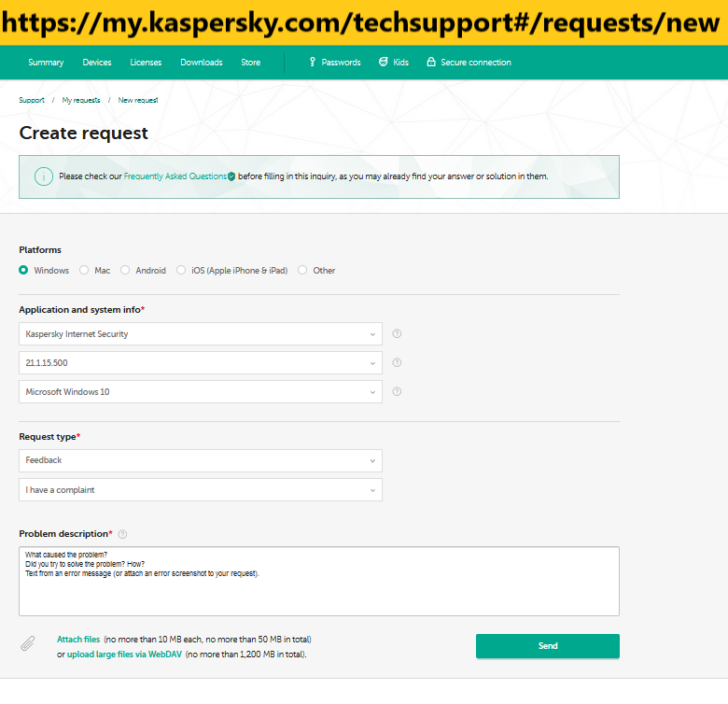Click the Kids face icon
Image resolution: width=728 pixels, height=704 pixels.
coord(384,62)
